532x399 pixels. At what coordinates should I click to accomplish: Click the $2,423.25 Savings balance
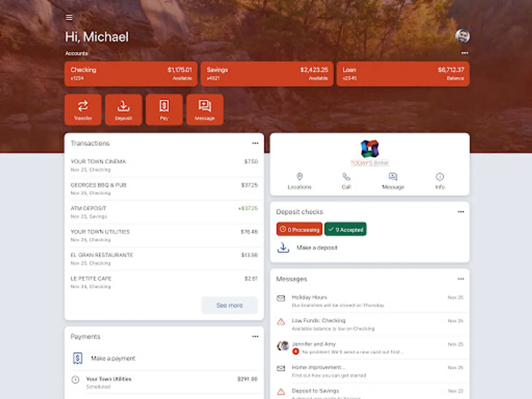click(314, 70)
